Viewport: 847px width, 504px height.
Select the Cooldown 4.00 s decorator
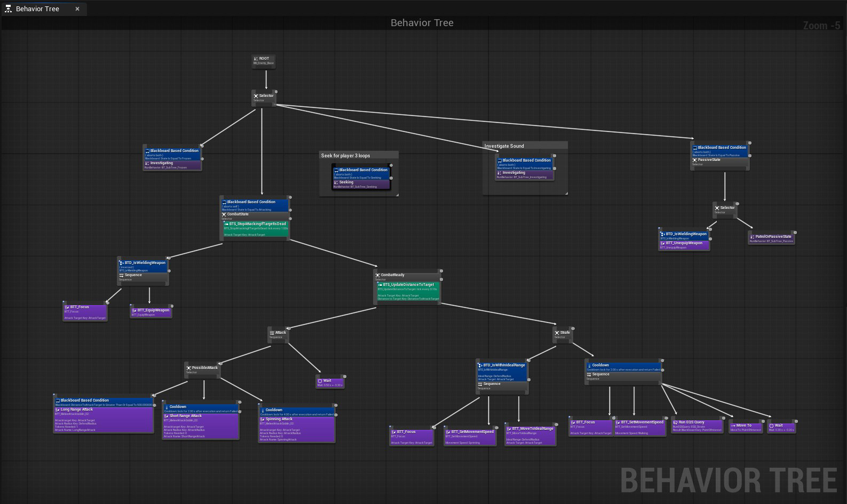point(297,412)
